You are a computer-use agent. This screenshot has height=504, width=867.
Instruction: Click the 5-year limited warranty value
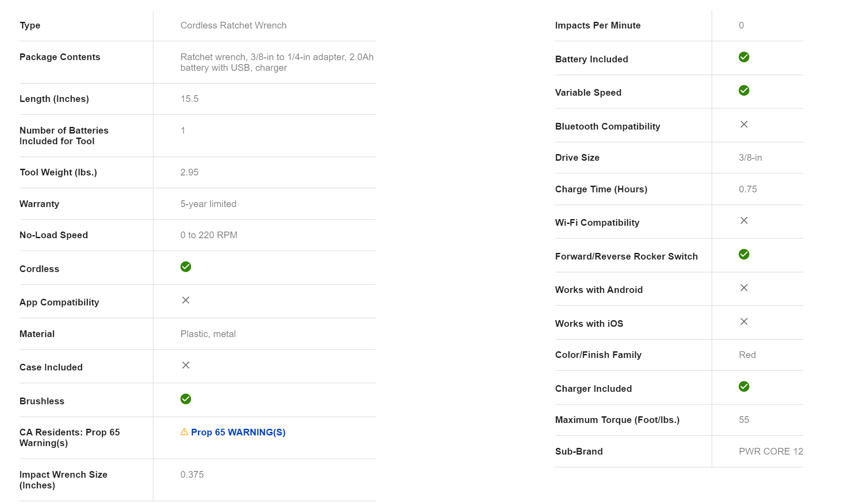click(208, 204)
